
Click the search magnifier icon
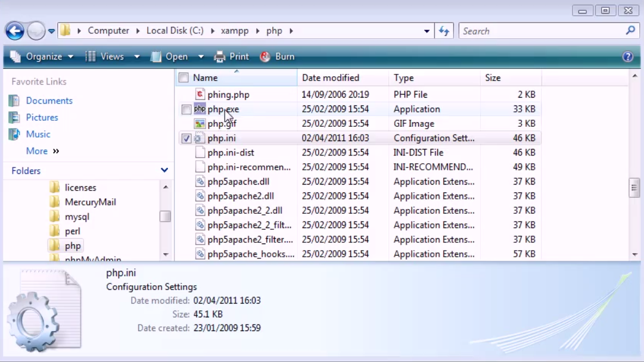tap(630, 30)
